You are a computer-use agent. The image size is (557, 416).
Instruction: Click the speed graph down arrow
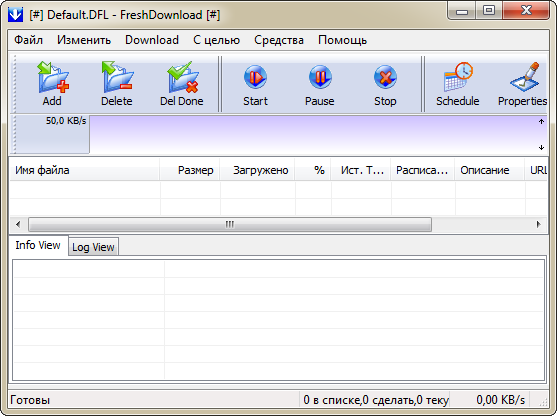[541, 147]
